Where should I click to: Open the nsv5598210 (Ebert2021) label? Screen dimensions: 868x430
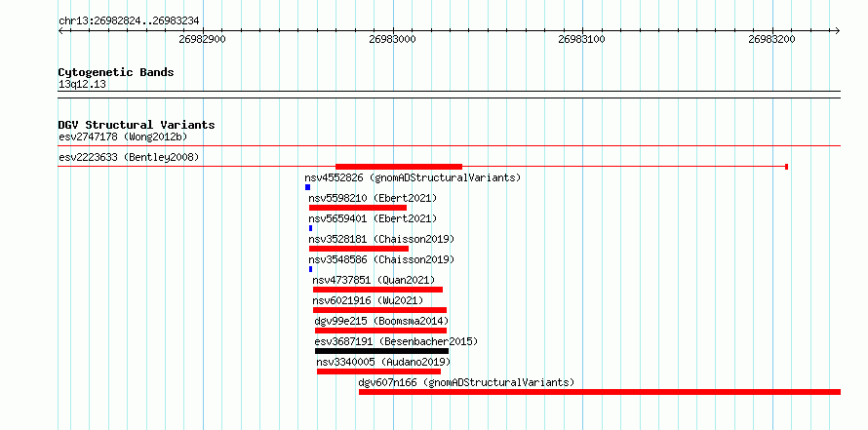point(373,198)
